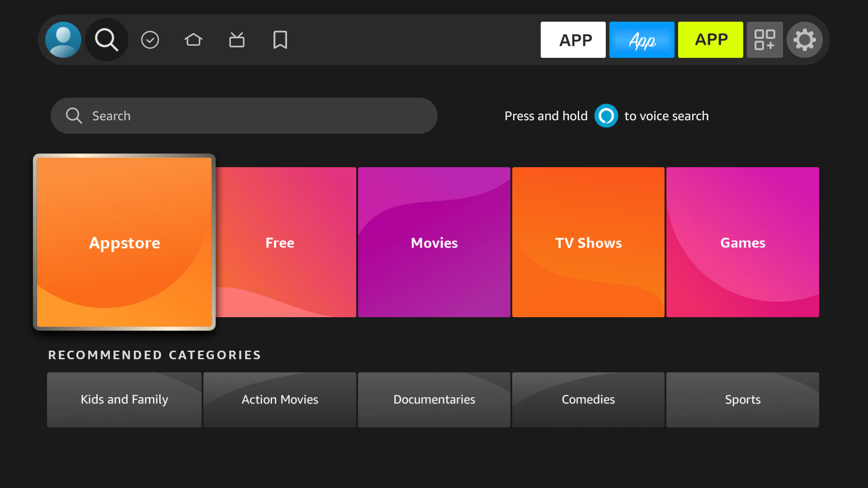This screenshot has width=868, height=488.
Task: Select the TV Shows tile
Action: [x=588, y=242]
